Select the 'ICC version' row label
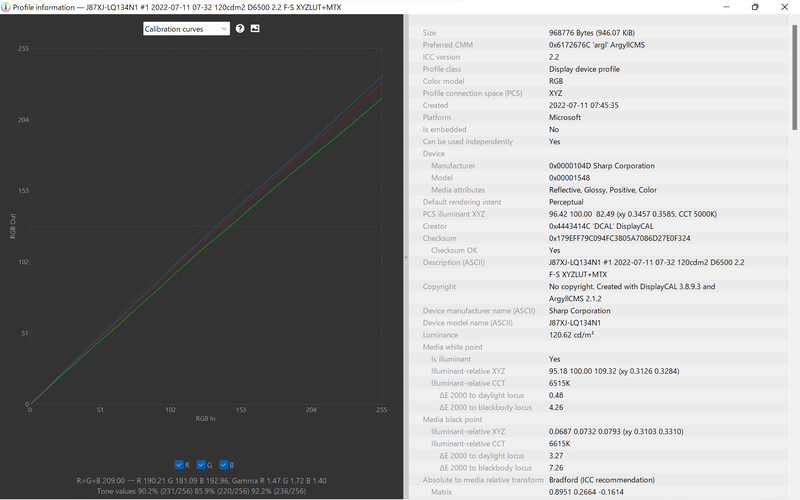Image resolution: width=800 pixels, height=500 pixels. point(441,57)
